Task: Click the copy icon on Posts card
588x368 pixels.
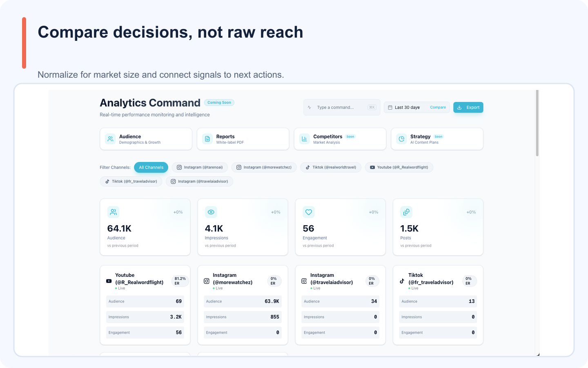Action: click(406, 212)
